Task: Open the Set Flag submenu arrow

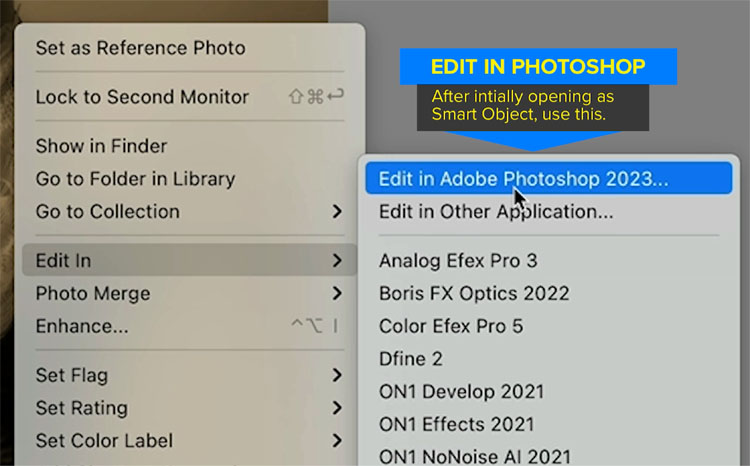Action: coord(337,375)
